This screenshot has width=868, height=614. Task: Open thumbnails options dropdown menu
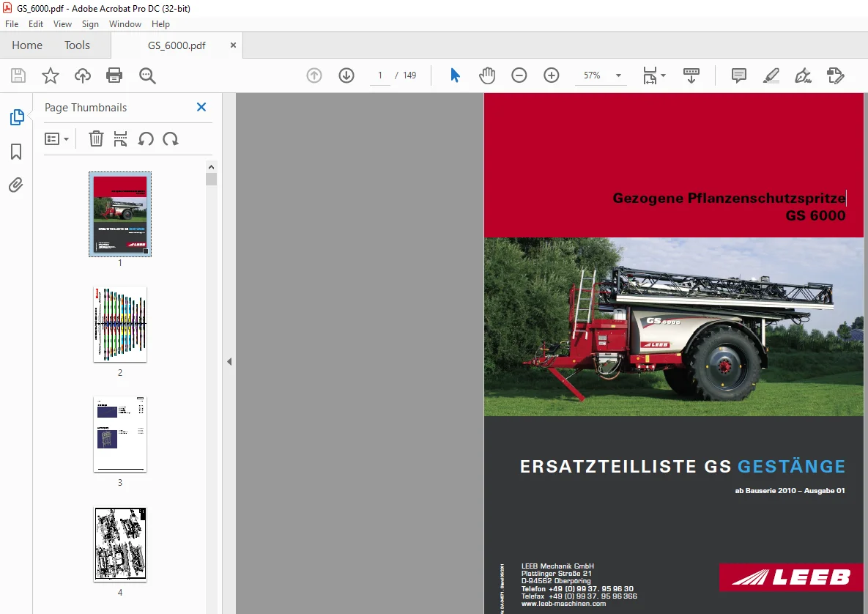point(56,138)
